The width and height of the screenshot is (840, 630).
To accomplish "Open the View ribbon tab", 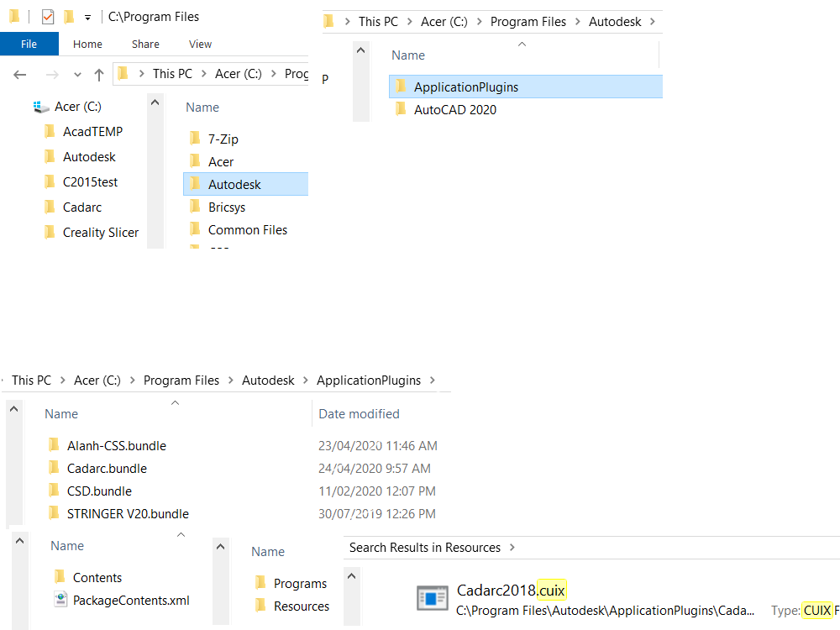I will pyautogui.click(x=200, y=44).
